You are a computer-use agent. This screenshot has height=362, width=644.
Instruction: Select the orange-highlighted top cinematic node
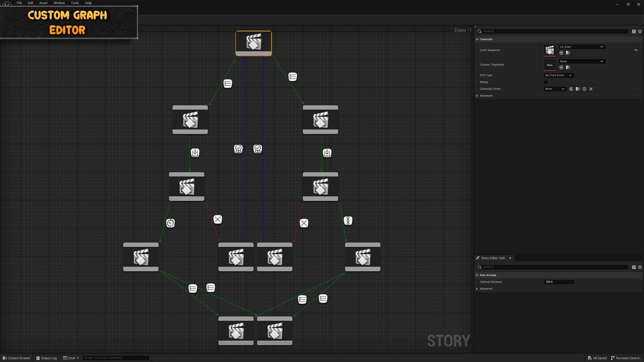click(x=254, y=43)
